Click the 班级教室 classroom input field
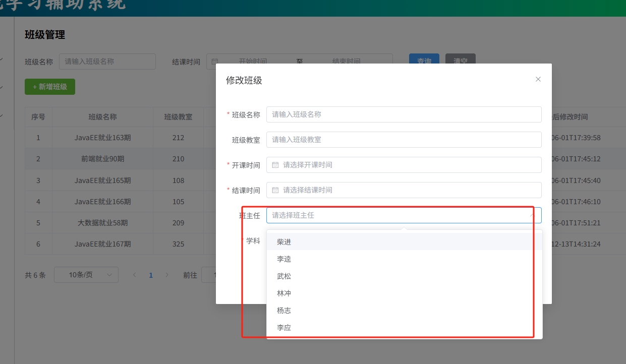 pyautogui.click(x=404, y=140)
